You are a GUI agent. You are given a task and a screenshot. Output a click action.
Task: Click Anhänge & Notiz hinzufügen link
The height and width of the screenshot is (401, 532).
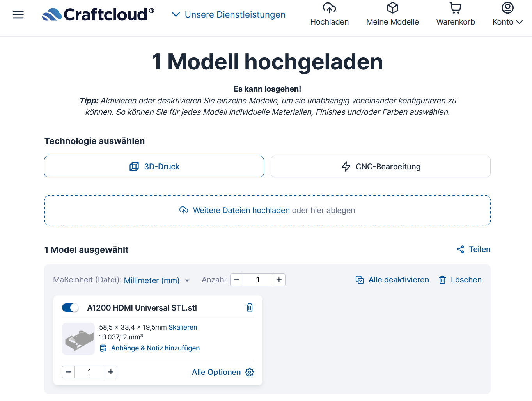click(x=155, y=348)
